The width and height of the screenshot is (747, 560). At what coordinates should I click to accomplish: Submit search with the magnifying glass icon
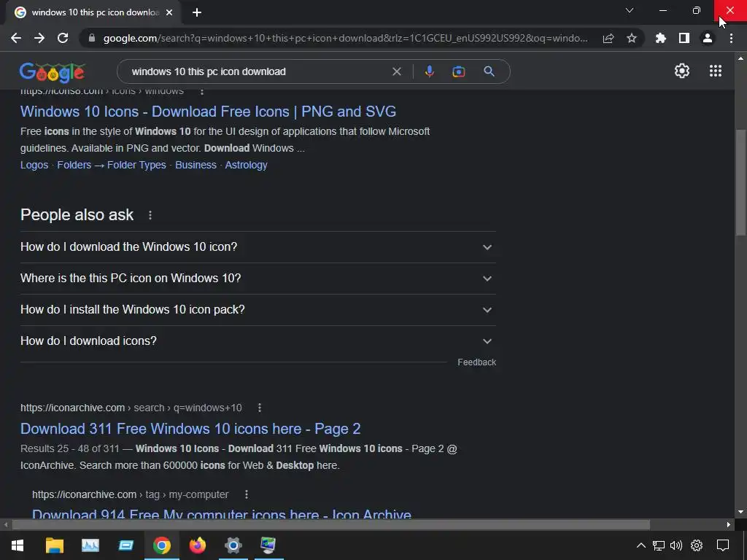pyautogui.click(x=489, y=71)
